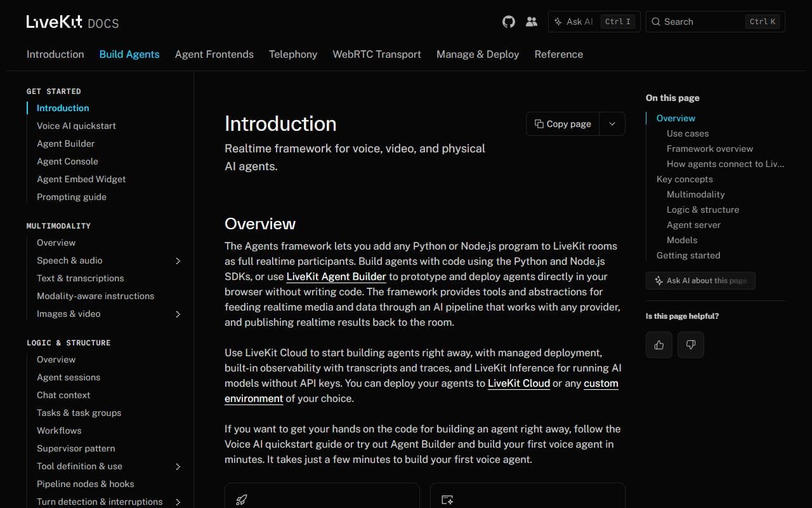The height and width of the screenshot is (508, 812).
Task: Open Agent Embed Widget sidebar item
Action: (x=81, y=179)
